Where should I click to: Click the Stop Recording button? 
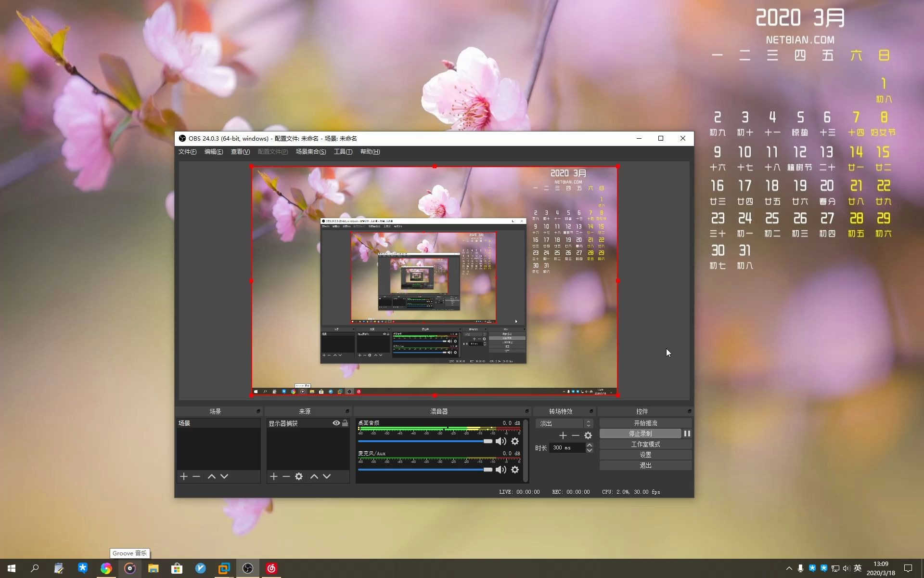tap(640, 433)
